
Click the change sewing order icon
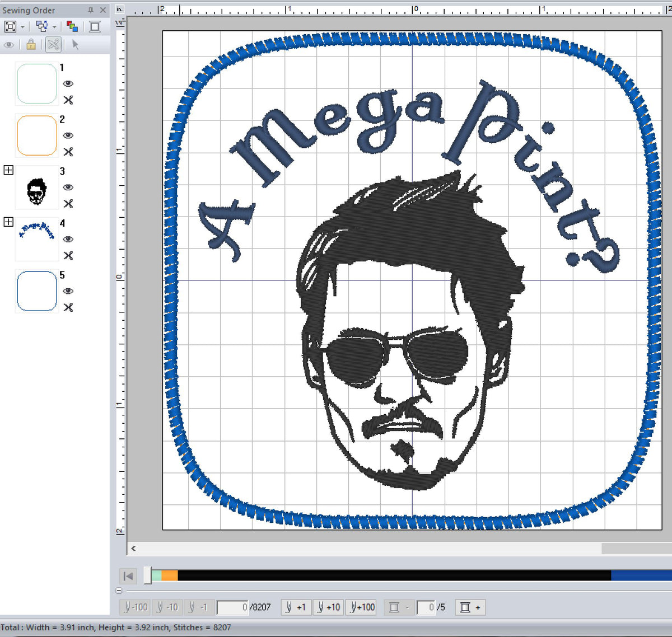(42, 26)
